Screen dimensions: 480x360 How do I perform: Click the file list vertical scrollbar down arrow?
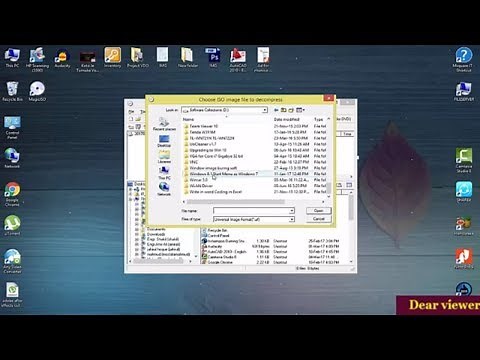click(329, 196)
